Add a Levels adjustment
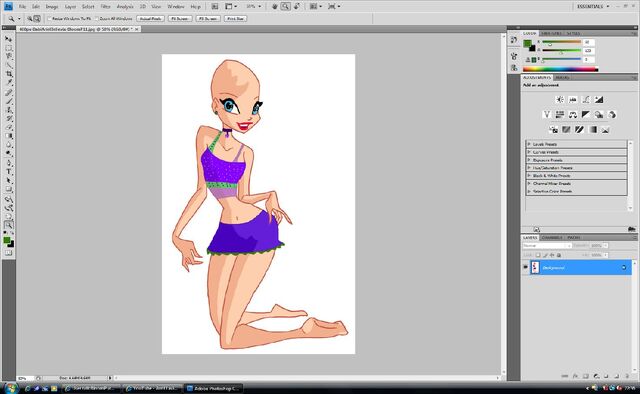The width and height of the screenshot is (640, 394). tap(573, 100)
